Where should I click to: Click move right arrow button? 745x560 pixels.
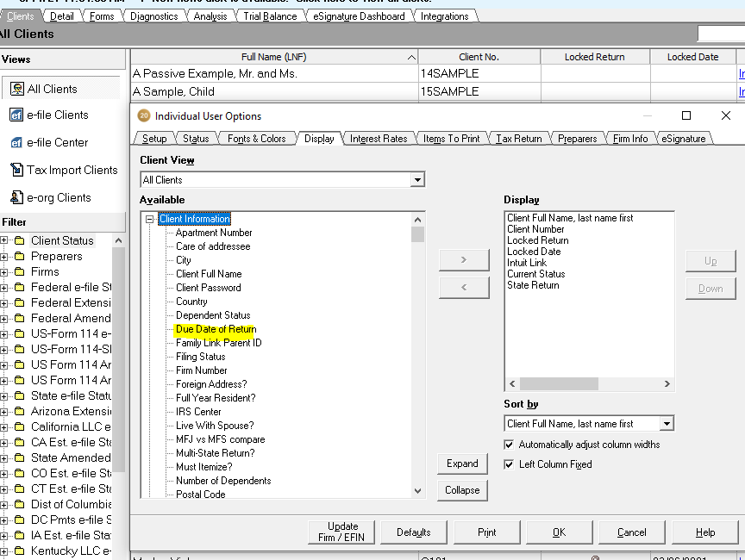pyautogui.click(x=462, y=259)
